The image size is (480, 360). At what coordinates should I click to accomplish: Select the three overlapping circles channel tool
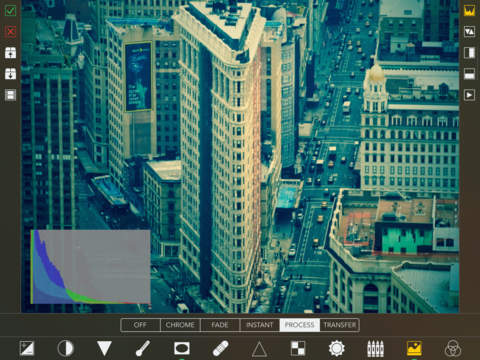click(453, 349)
